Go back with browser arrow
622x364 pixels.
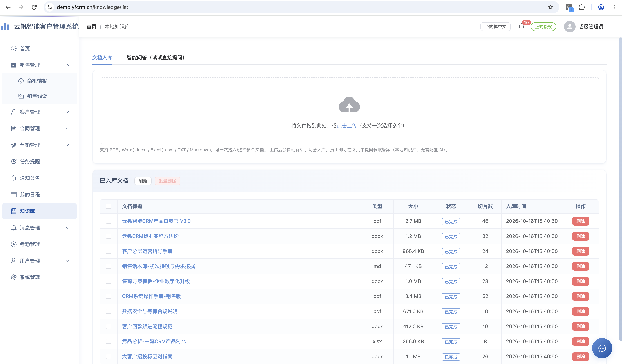[8, 7]
